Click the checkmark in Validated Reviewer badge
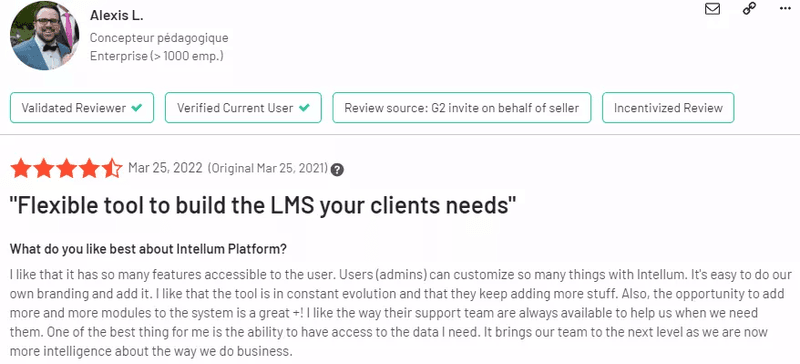Viewport: 800px width, 364px height. point(136,108)
